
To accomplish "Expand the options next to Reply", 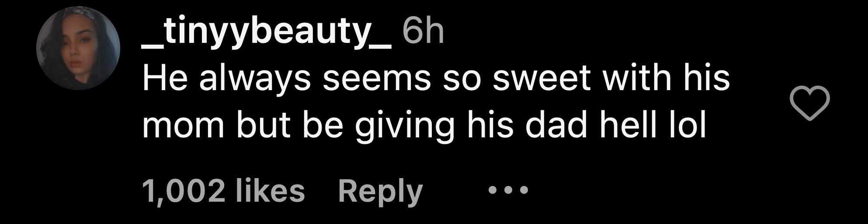I will [508, 191].
